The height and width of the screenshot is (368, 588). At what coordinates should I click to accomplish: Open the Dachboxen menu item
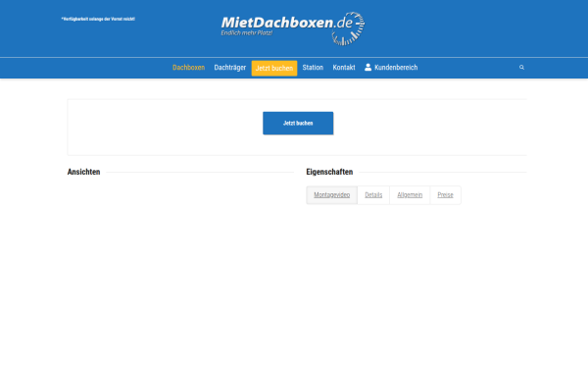coord(188,68)
